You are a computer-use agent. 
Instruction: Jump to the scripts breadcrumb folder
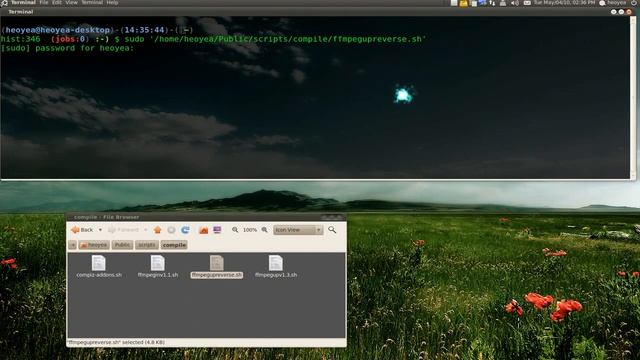[x=147, y=245]
